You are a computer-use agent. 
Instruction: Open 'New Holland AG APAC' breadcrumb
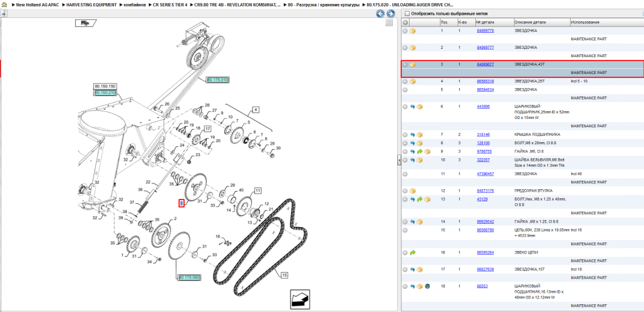[37, 5]
